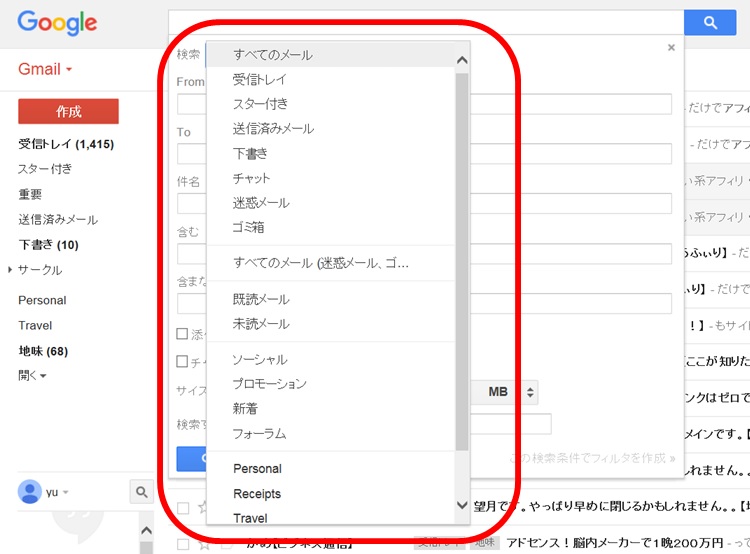Open 重要 label in sidebar
Image resolution: width=750 pixels, height=554 pixels.
point(30,194)
